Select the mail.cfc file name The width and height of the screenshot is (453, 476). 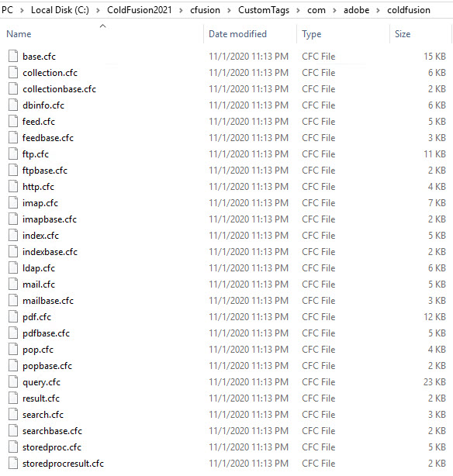39,285
